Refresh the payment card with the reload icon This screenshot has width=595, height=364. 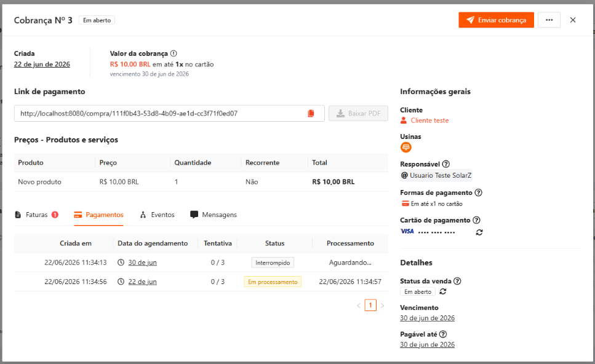pyautogui.click(x=479, y=232)
